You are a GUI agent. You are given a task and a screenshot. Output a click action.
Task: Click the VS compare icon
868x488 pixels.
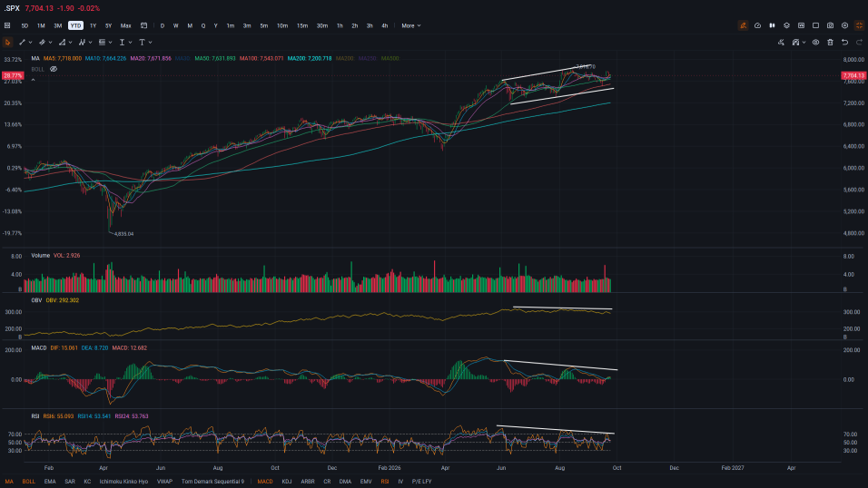[801, 25]
